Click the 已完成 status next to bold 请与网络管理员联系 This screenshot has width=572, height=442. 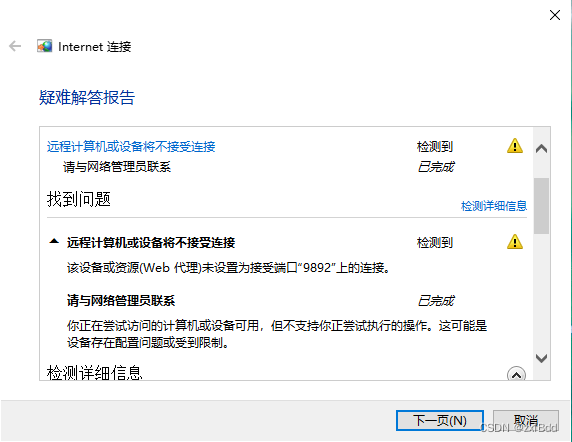(436, 301)
